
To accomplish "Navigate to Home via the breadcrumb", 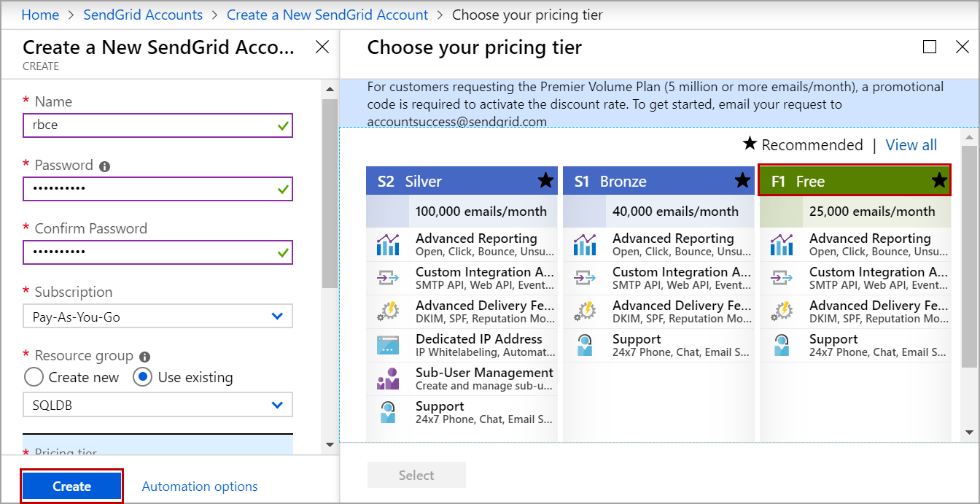I will coord(40,15).
